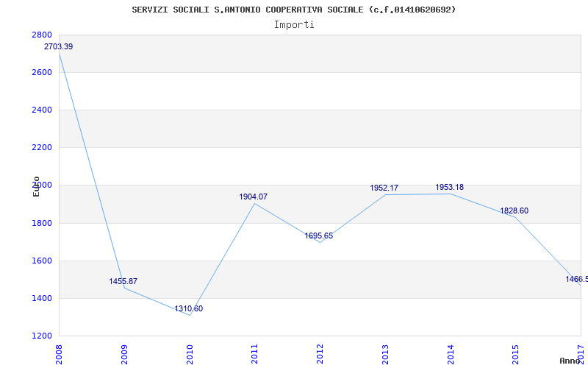Select the 1904.07 data label for 2011
588x368 pixels.
tap(254, 197)
